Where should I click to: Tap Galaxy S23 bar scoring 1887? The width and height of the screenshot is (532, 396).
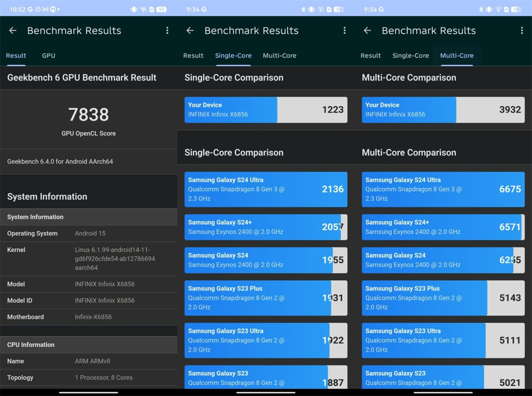pyautogui.click(x=266, y=377)
